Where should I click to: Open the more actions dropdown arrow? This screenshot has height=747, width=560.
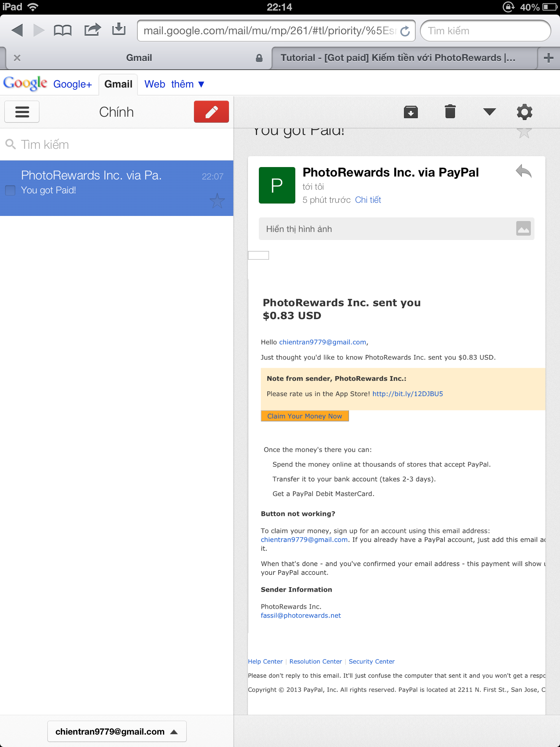tap(489, 112)
